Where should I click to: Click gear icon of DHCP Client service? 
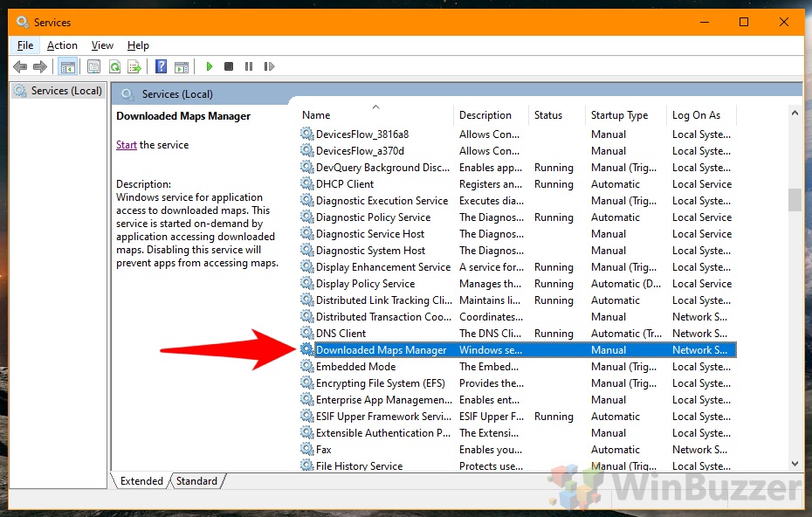point(307,184)
